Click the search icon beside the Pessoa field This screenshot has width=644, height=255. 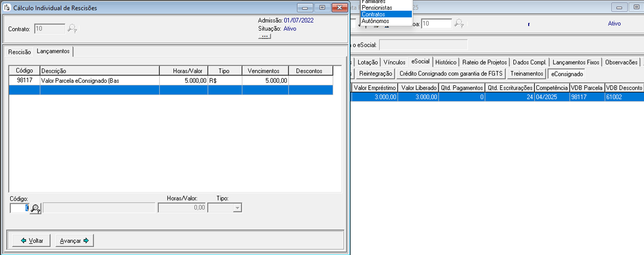[x=459, y=24]
